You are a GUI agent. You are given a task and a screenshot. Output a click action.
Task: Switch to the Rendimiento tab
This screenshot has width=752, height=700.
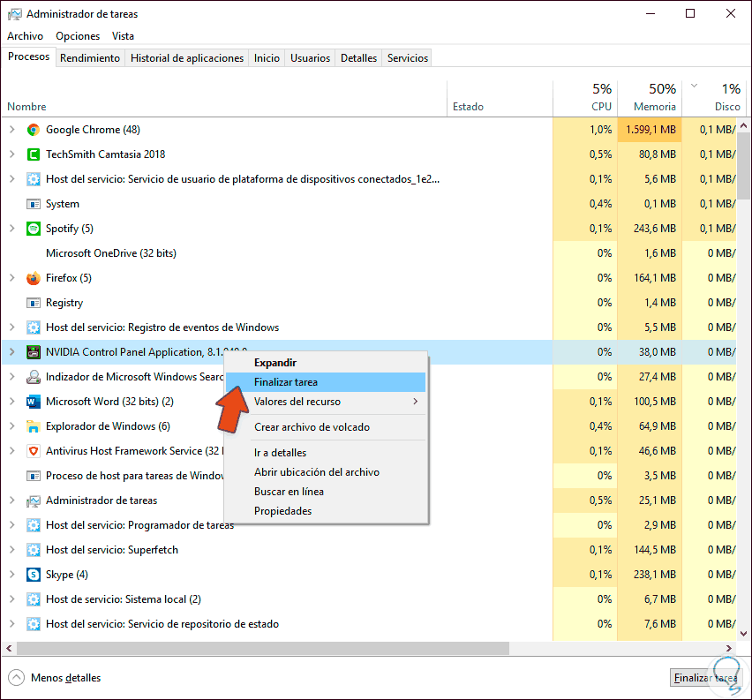[x=90, y=58]
